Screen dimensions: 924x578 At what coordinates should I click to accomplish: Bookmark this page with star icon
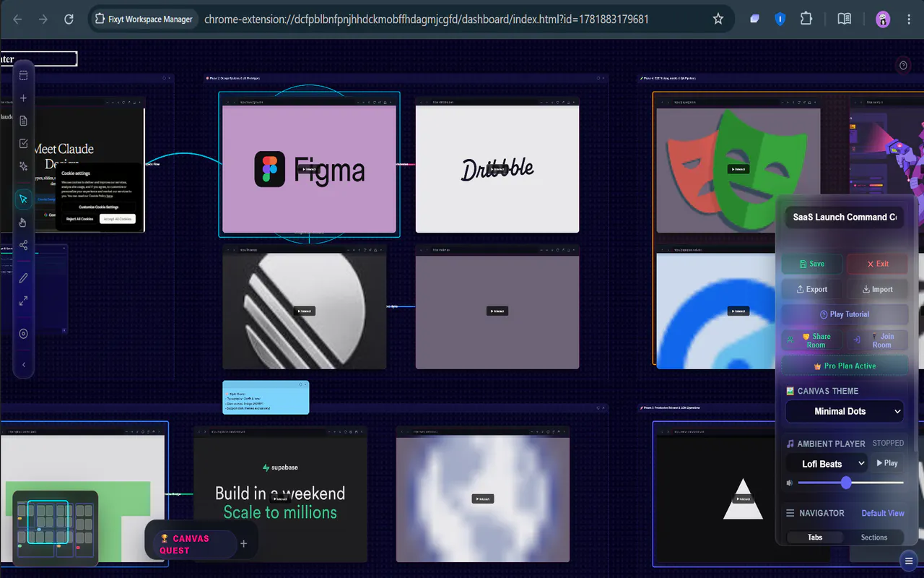(x=718, y=20)
